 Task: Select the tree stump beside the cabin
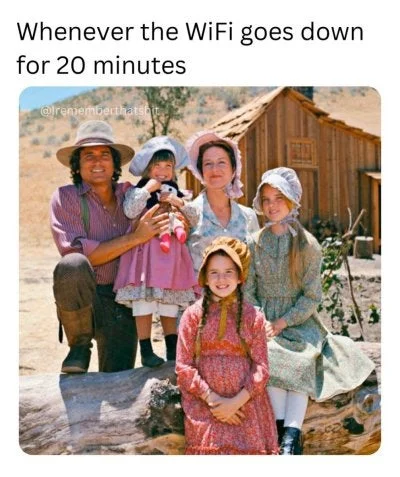(363, 247)
